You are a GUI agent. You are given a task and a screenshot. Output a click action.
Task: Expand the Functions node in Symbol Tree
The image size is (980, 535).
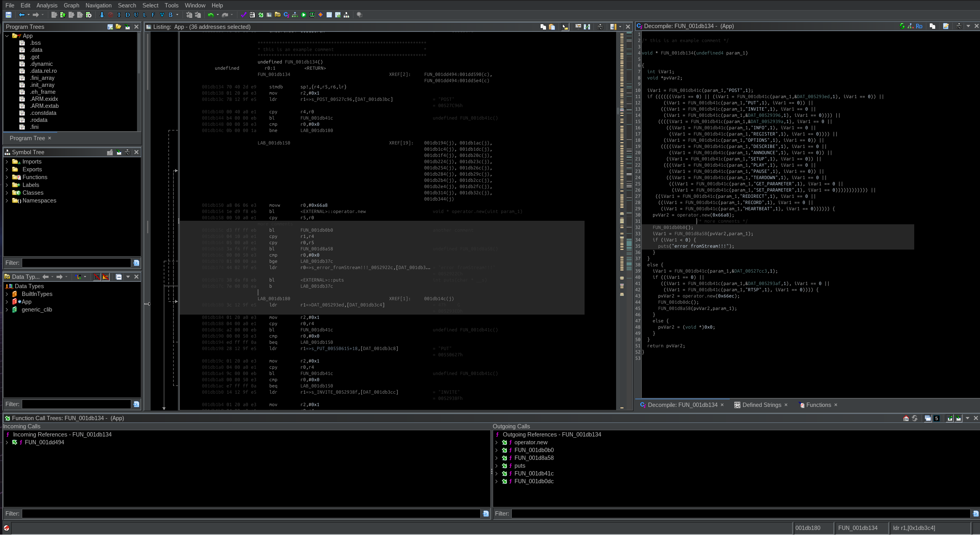7,177
